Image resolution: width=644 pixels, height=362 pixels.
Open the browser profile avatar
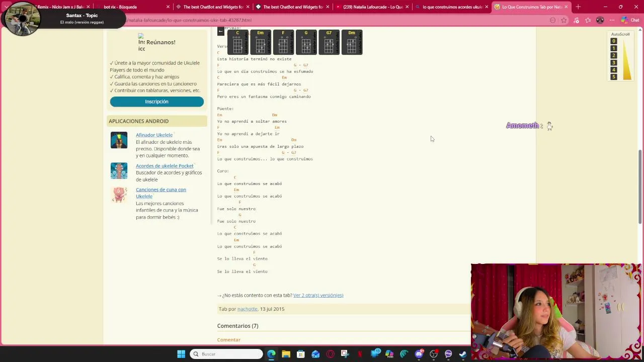[x=600, y=20]
